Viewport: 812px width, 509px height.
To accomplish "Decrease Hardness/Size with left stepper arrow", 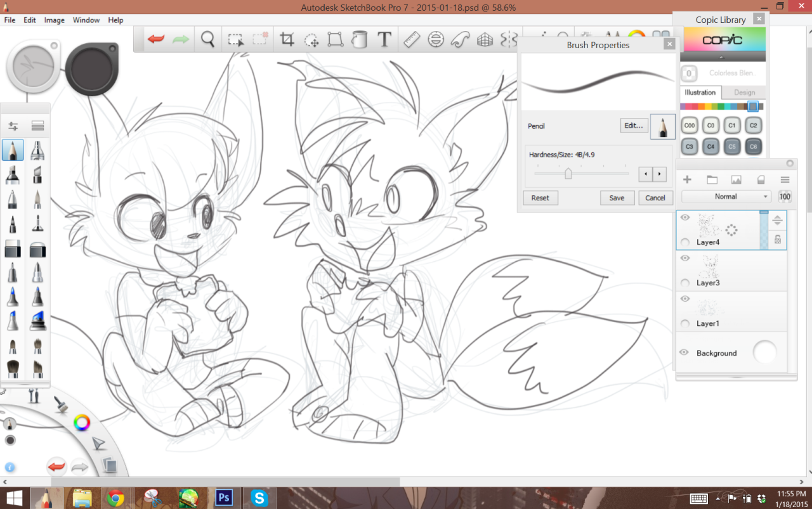I will (x=646, y=174).
